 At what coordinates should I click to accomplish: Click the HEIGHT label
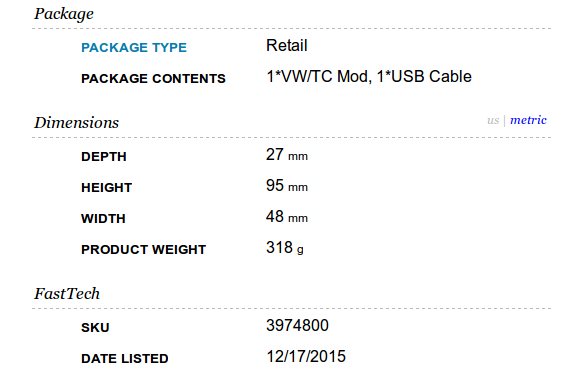[x=107, y=188]
